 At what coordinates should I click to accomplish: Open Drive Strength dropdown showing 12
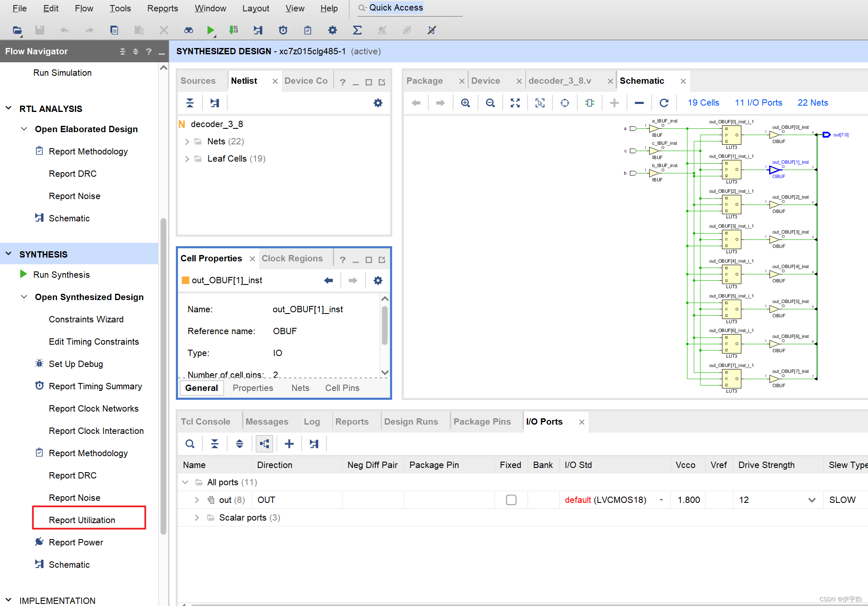tap(812, 500)
